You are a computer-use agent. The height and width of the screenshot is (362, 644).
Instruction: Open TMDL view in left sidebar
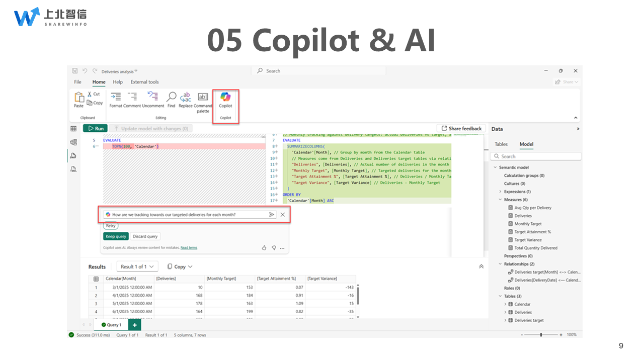[73, 169]
